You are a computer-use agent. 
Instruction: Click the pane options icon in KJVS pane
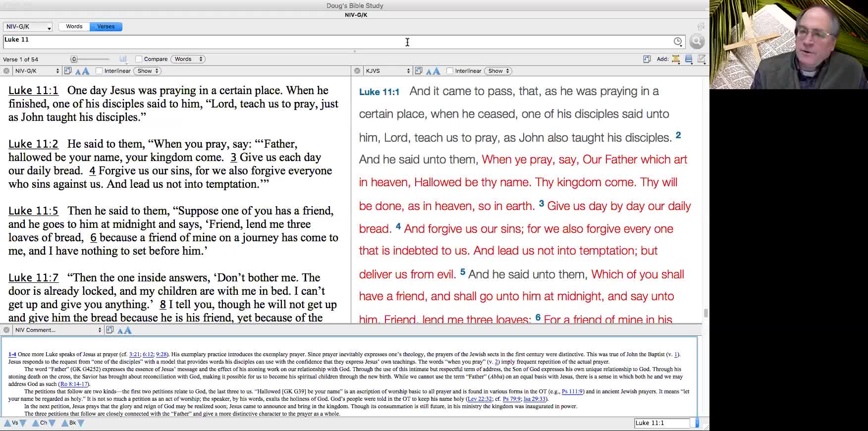pyautogui.click(x=419, y=71)
